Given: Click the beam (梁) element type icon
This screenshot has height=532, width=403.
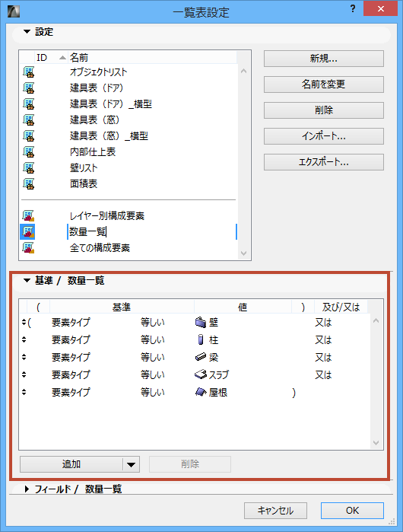Looking at the screenshot, I should 201,357.
